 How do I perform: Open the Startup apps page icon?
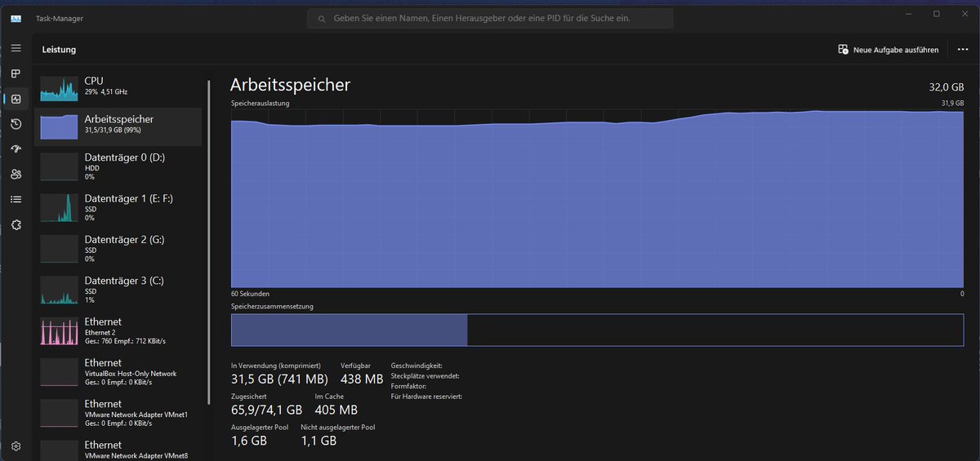coord(16,149)
